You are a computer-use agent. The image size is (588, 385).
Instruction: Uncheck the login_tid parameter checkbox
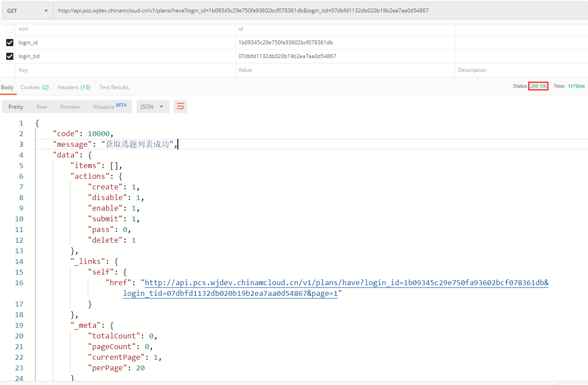coord(10,56)
